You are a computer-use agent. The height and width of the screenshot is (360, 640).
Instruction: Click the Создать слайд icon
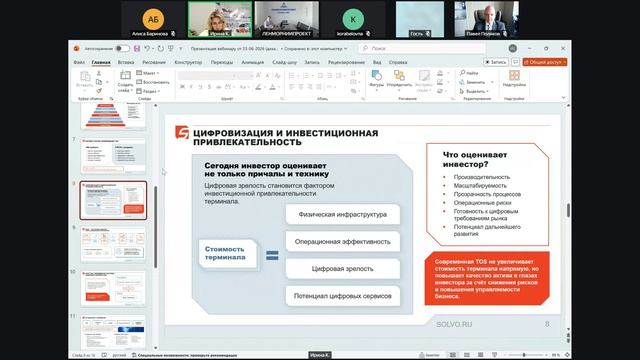coord(125,76)
